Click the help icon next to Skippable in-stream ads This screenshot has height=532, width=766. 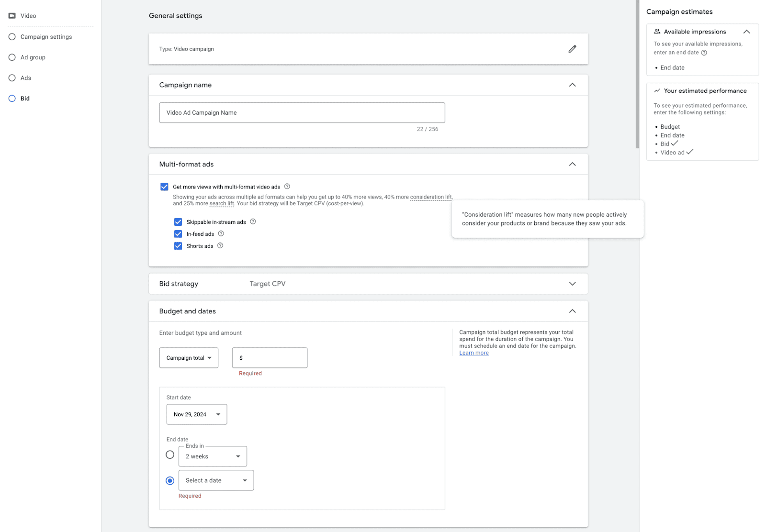pos(253,222)
